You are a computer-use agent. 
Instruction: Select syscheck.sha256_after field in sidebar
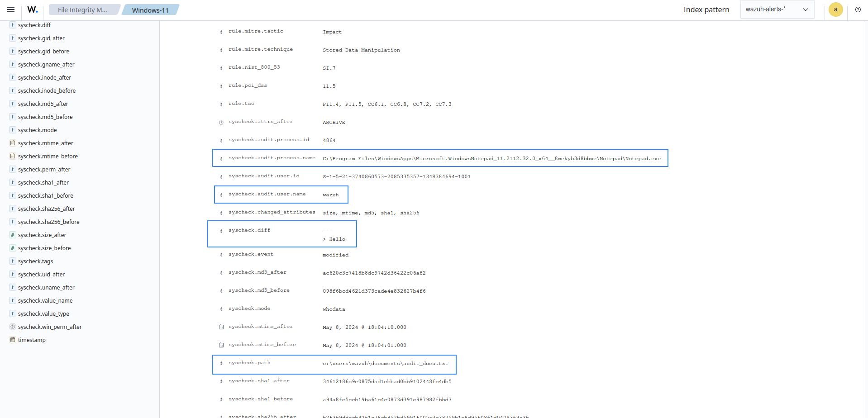(46, 209)
